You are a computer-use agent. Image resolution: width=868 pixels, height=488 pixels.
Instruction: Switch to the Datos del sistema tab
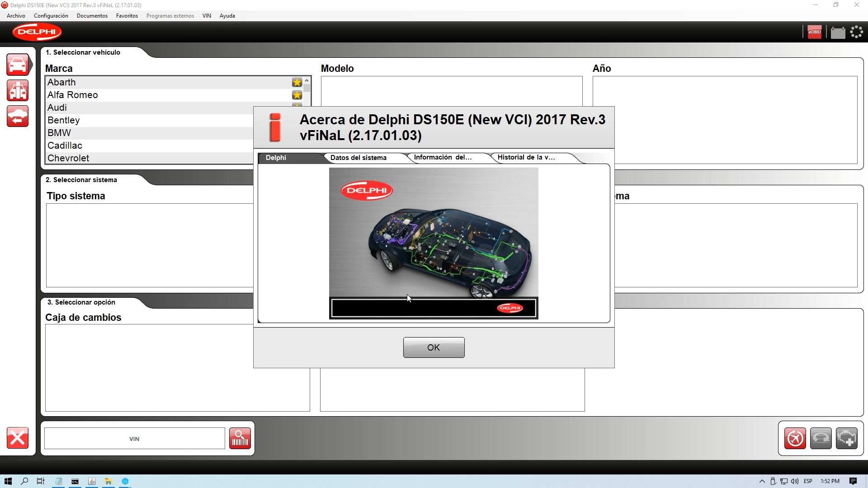[358, 158]
